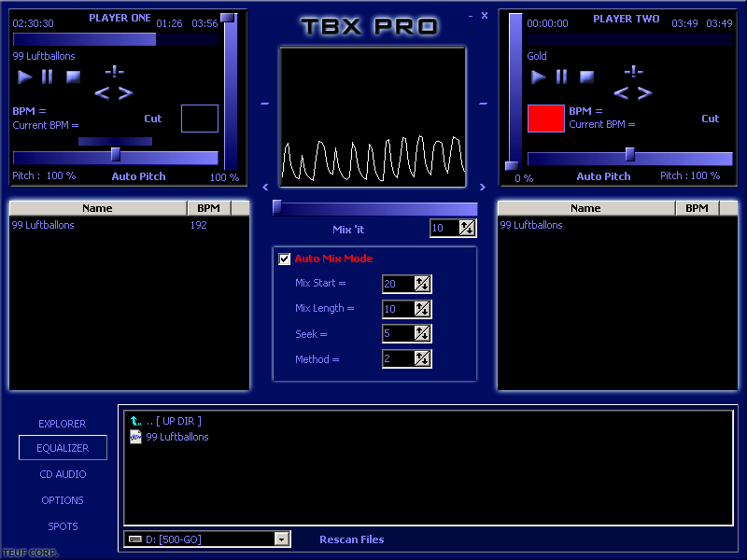The image size is (747, 560).
Task: Go up via the [ UP DIR ] entry
Action: tap(166, 421)
